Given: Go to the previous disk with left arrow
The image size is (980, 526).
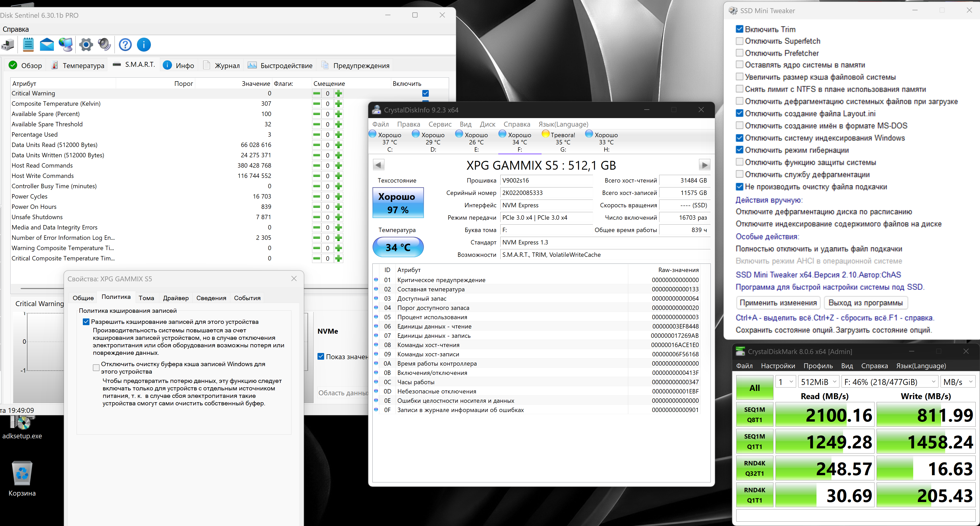Looking at the screenshot, I should 378,165.
